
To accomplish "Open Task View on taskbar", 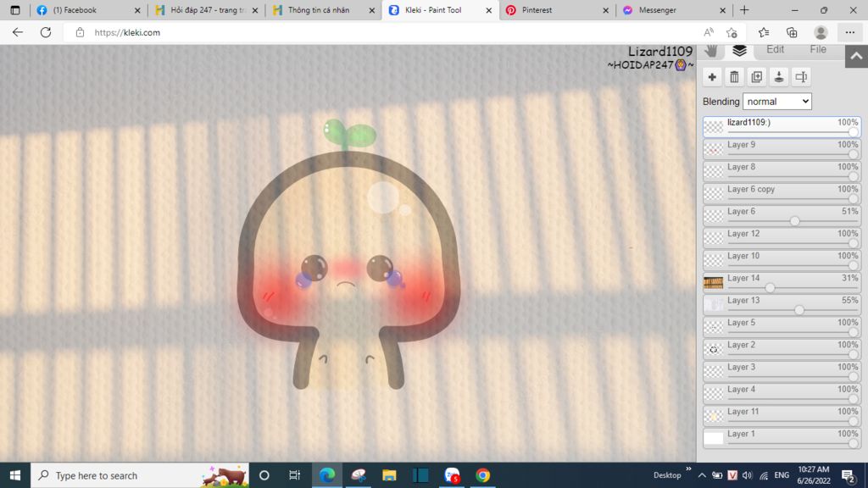I will coord(294,475).
